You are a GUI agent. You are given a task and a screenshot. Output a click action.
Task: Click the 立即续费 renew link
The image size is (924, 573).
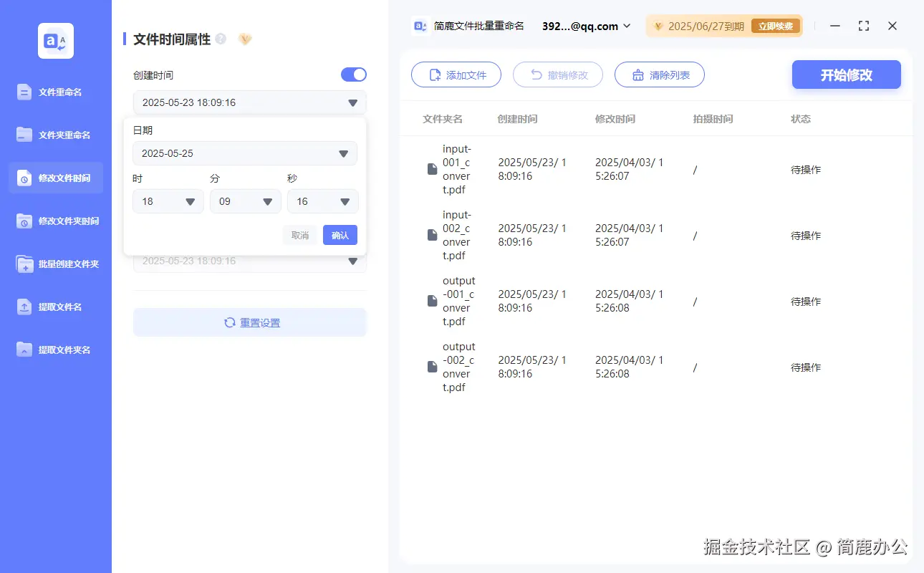click(776, 27)
